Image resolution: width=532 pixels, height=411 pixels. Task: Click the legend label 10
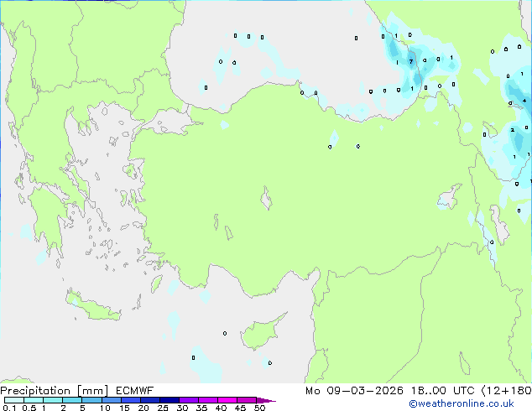click(105, 408)
